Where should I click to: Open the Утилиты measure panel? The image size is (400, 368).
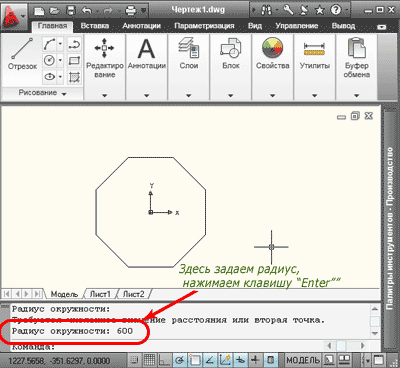click(315, 67)
